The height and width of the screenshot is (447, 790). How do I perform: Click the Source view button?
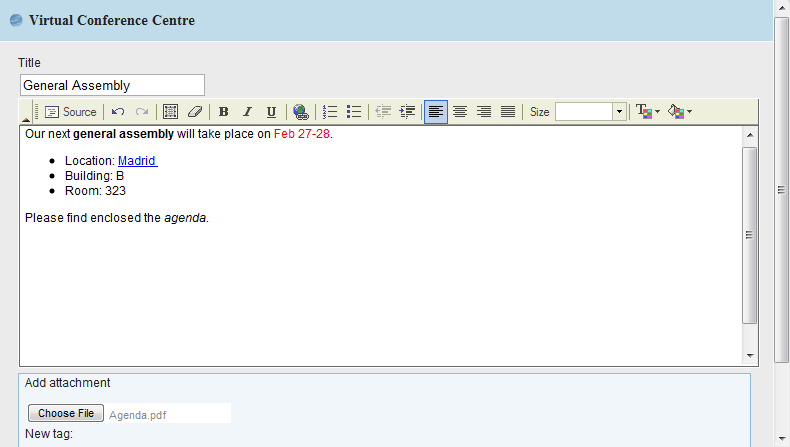70,112
